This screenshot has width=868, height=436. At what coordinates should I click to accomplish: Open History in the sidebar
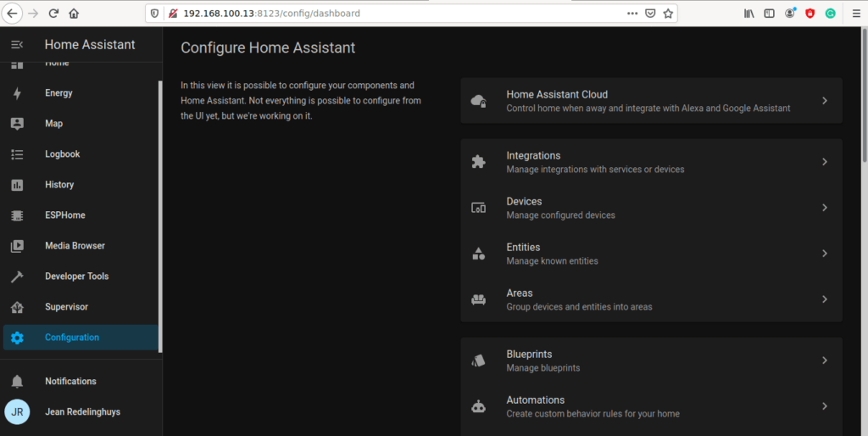(81, 184)
